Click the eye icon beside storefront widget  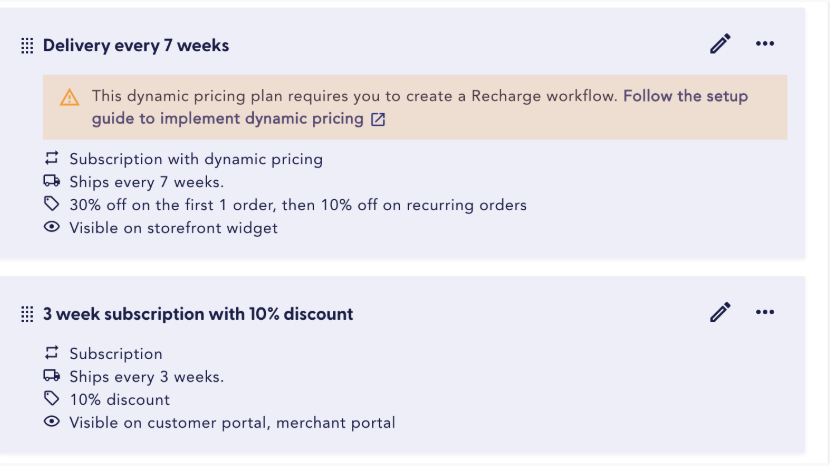pos(51,227)
